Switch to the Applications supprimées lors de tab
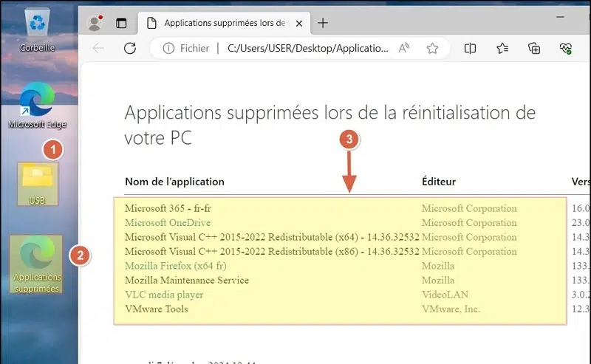Screen dimensions: 591x364 tap(225, 23)
